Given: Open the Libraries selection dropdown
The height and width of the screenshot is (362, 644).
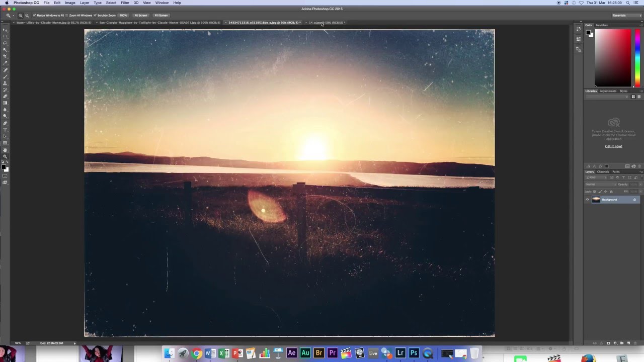Looking at the screenshot, I should [x=607, y=97].
